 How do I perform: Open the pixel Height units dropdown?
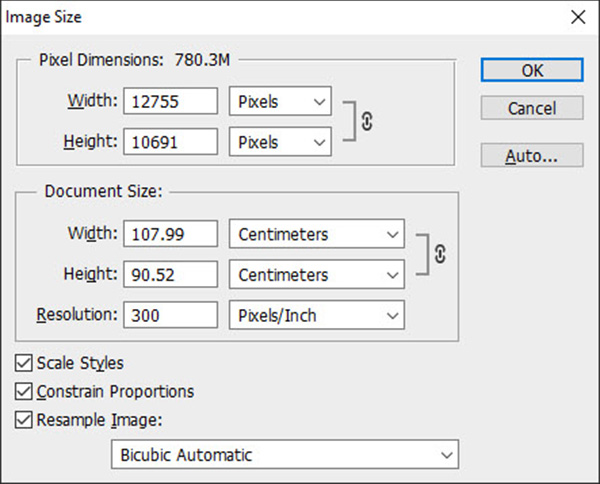(x=280, y=142)
